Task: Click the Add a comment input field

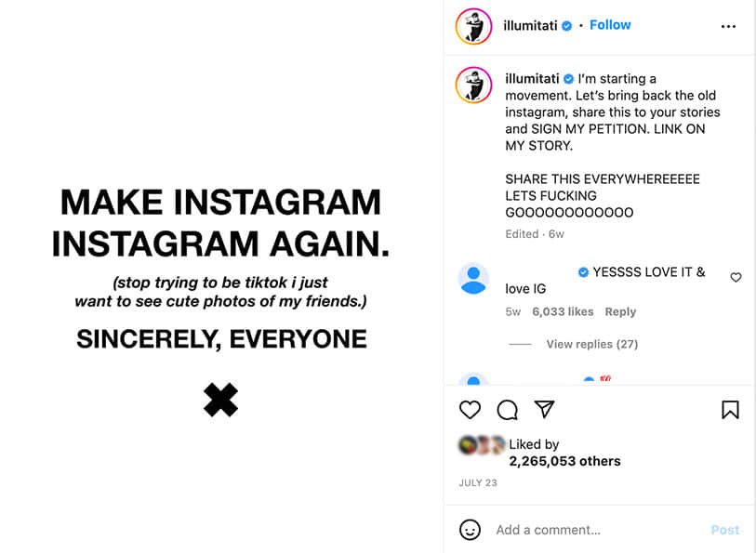Action: pyautogui.click(x=558, y=529)
